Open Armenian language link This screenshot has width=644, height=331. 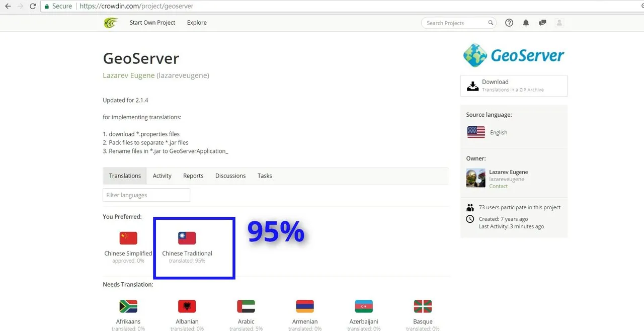(x=305, y=321)
